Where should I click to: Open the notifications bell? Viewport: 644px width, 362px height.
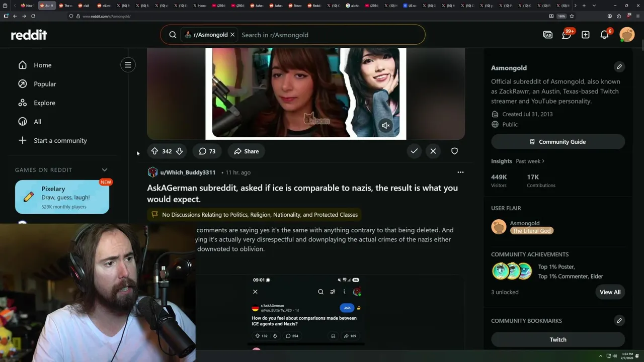point(605,35)
